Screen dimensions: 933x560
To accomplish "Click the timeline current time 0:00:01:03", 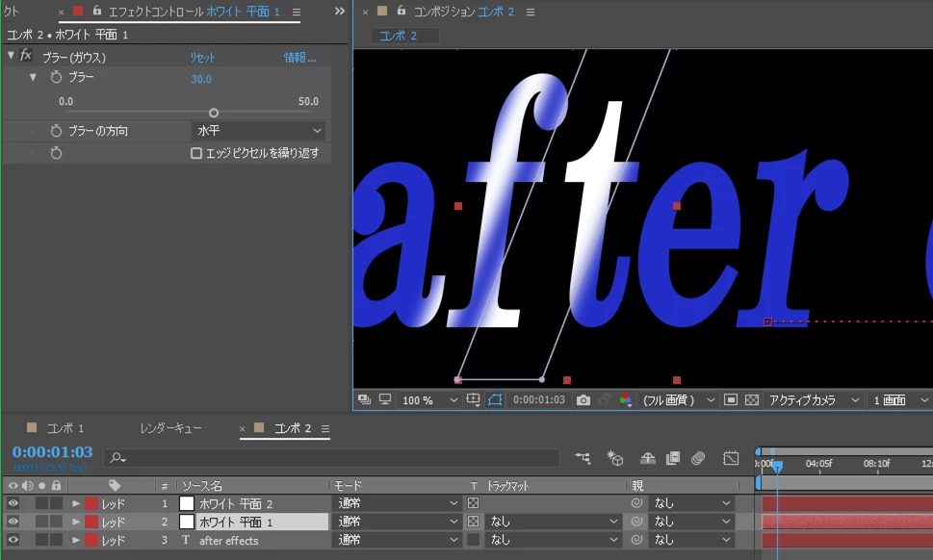I will click(52, 452).
